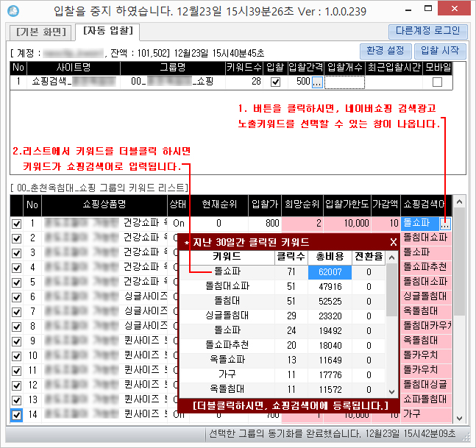Image resolution: width=476 pixels, height=448 pixels.
Task: Select popup keyword row 돌쇼파
Action: (283, 330)
